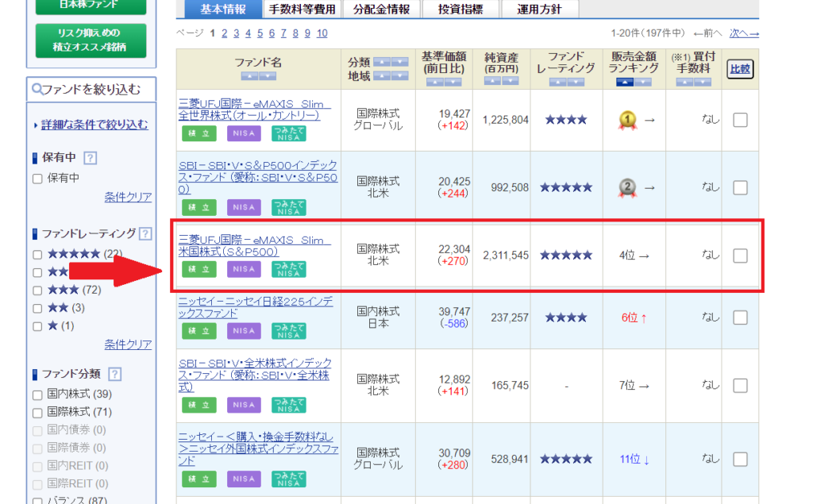Check compare box for SBI・V・全米株式 row
This screenshot has width=813, height=504.
741,386
